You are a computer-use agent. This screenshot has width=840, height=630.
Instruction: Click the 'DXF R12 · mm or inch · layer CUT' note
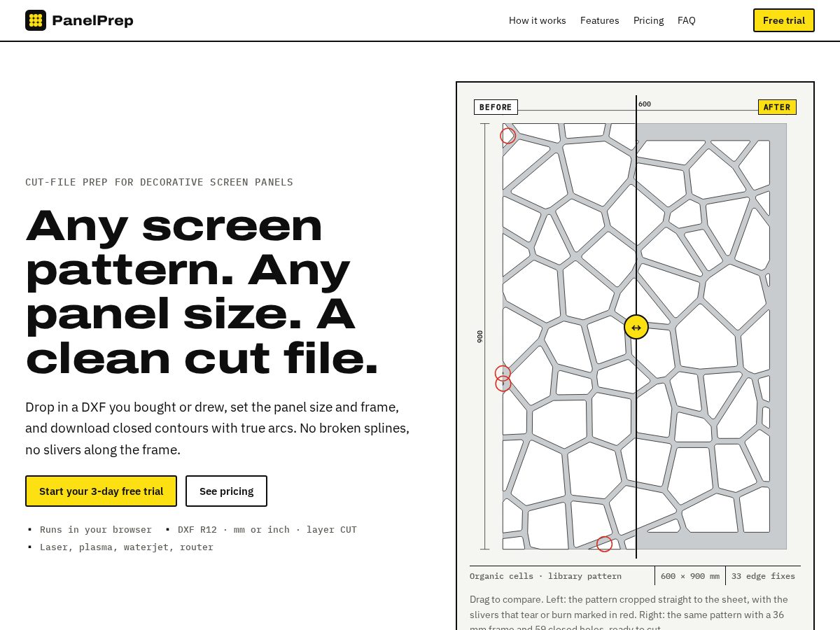click(x=267, y=529)
